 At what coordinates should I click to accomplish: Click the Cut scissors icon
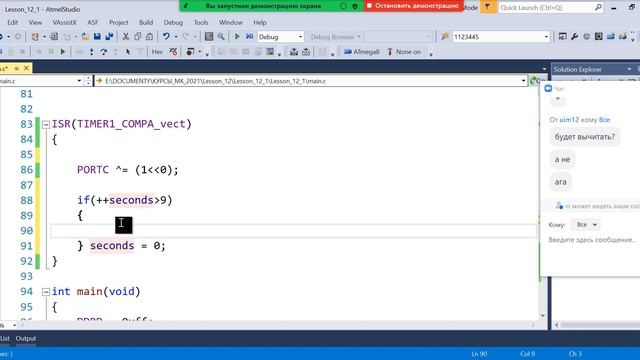pyautogui.click(x=126, y=37)
